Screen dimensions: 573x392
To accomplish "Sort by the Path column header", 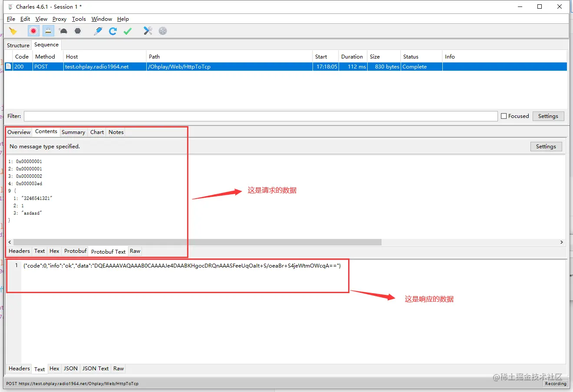I will tap(229, 57).
